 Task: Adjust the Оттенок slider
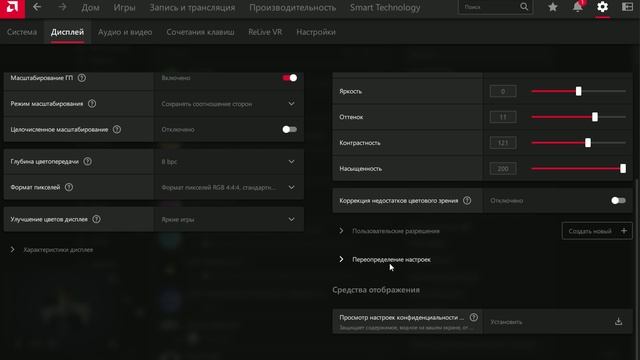[x=578, y=117]
